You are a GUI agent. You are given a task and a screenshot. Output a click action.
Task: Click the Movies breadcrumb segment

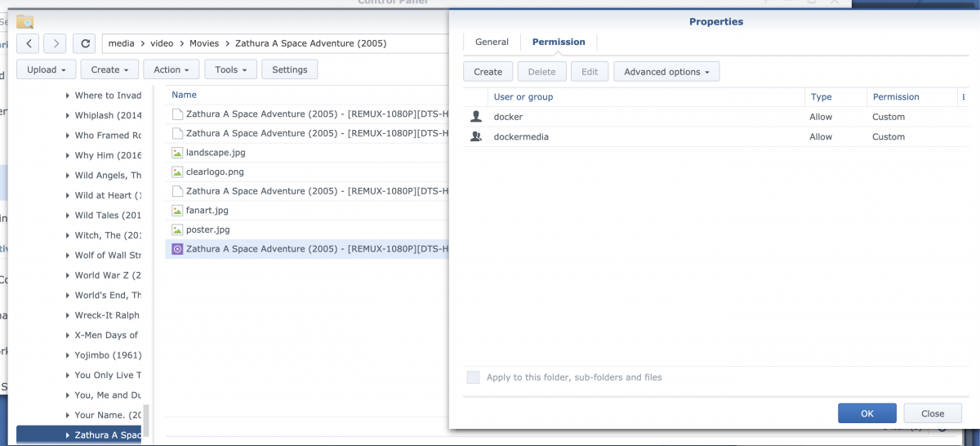204,43
